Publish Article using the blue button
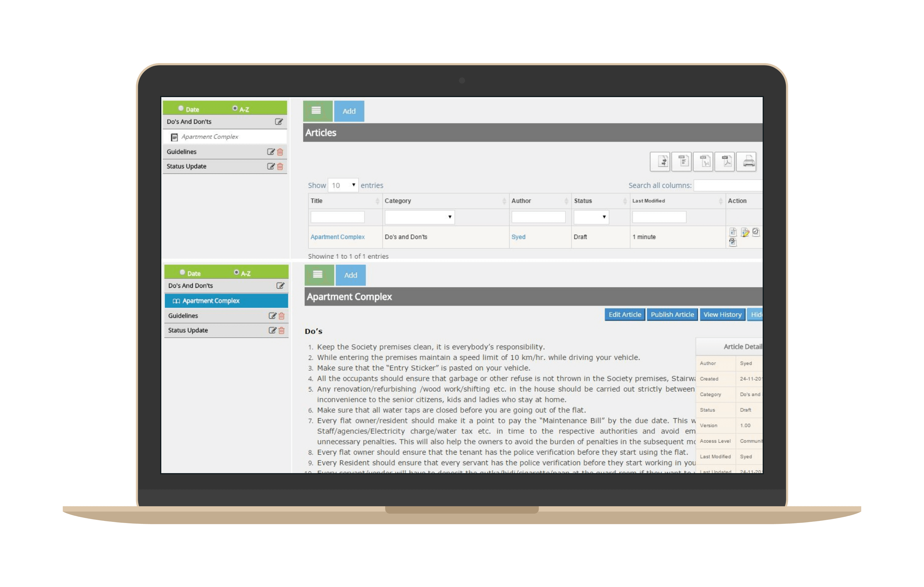 (672, 314)
